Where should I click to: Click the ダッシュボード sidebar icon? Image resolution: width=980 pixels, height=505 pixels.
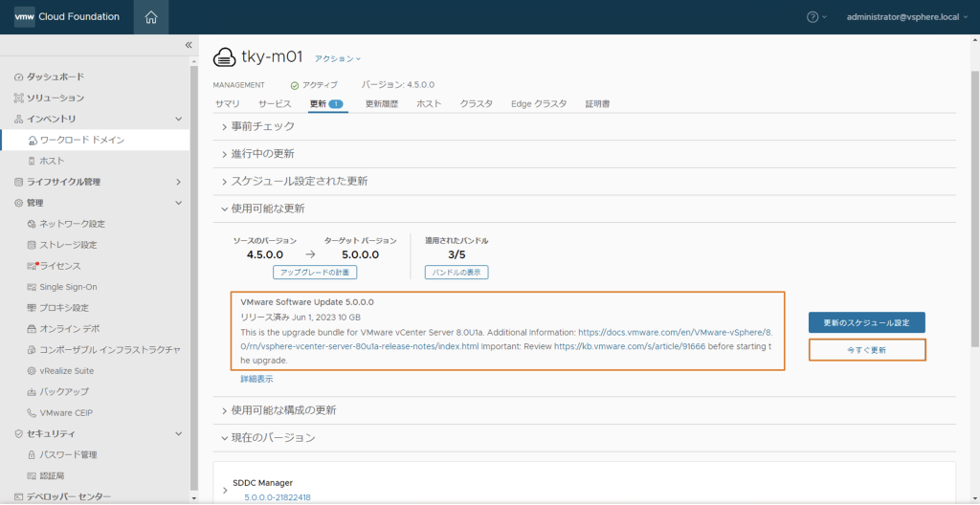18,77
